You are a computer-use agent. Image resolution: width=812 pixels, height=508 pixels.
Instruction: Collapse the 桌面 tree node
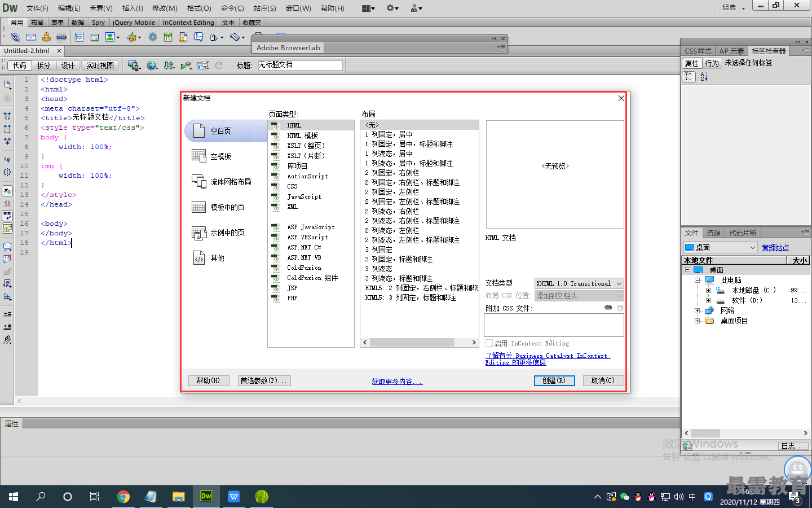[687, 270]
